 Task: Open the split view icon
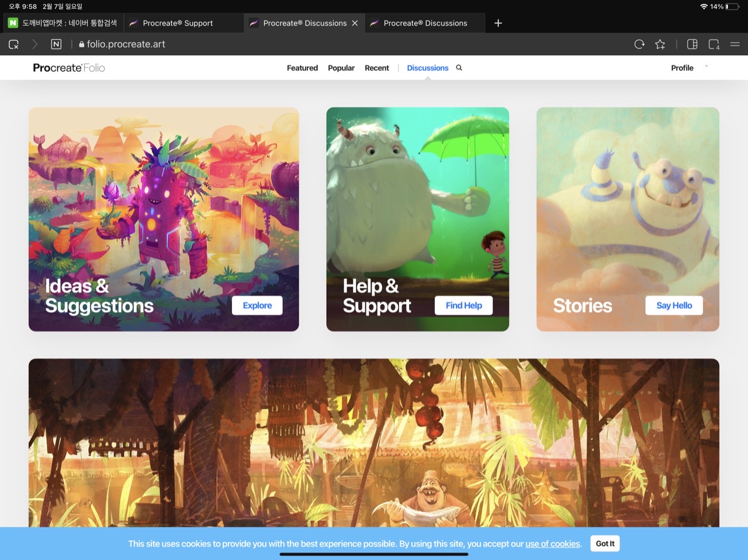pyautogui.click(x=692, y=44)
